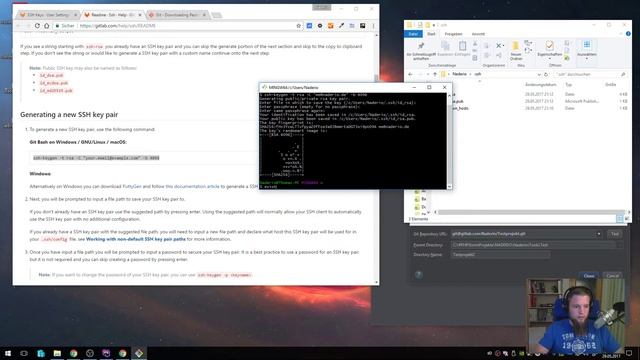
Task: Open the help question mark in clone dialog
Action: click(418, 274)
